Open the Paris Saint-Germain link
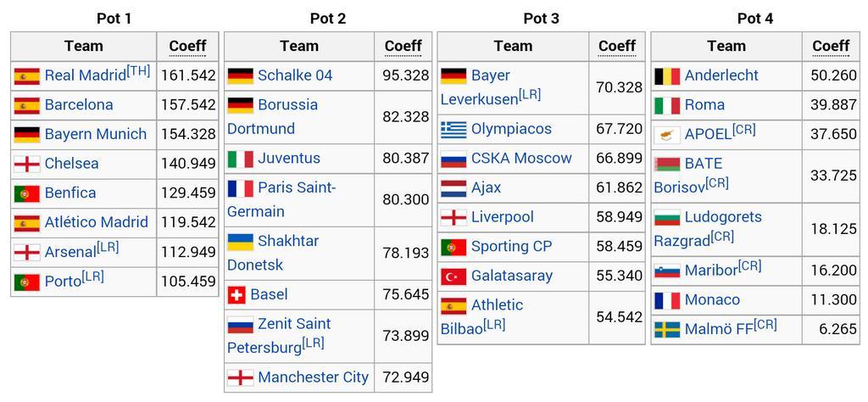The width and height of the screenshot is (868, 402). [281, 200]
